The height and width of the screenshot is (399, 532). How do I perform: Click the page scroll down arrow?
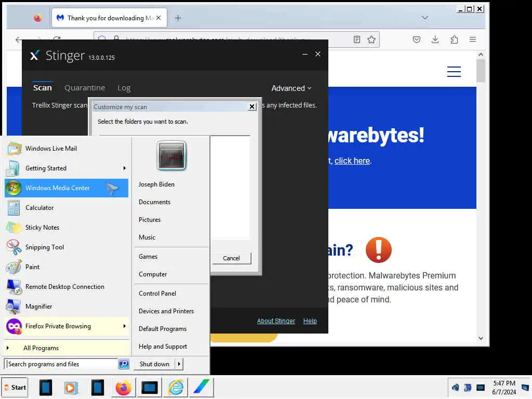[481, 338]
